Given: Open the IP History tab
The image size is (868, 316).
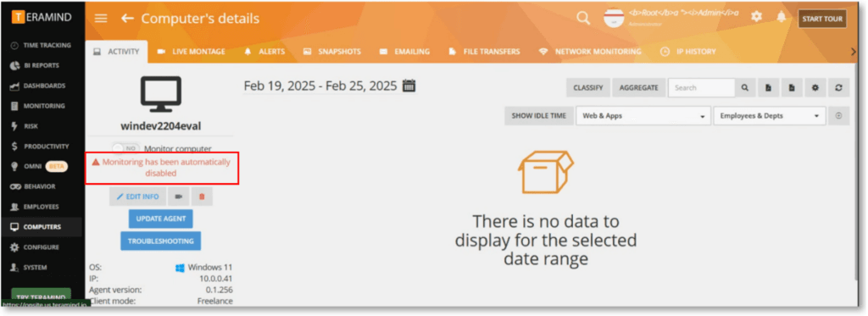Looking at the screenshot, I should [688, 52].
